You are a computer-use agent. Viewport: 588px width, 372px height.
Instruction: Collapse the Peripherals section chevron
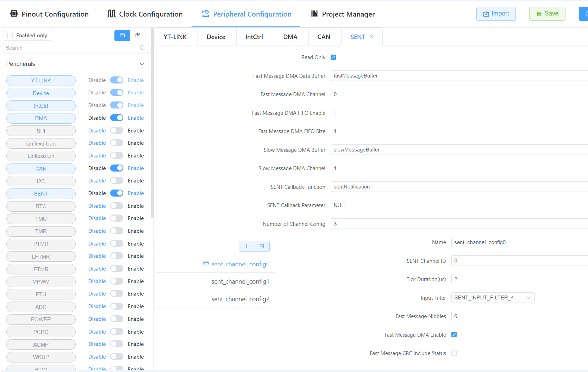[142, 64]
